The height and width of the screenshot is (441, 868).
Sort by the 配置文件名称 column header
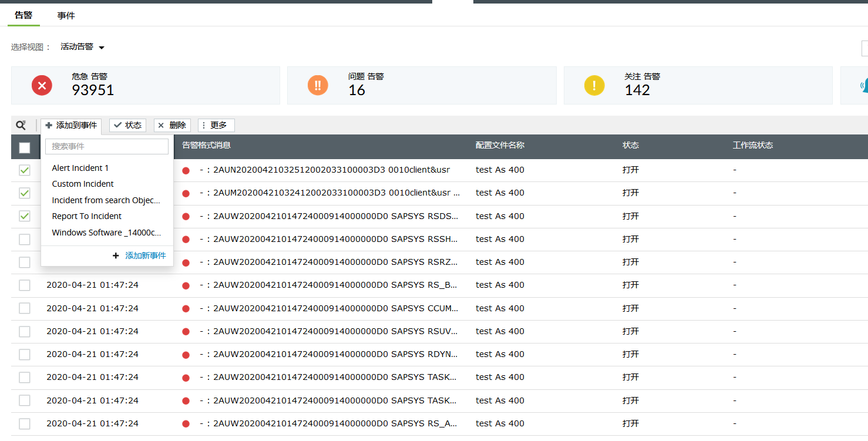point(500,145)
